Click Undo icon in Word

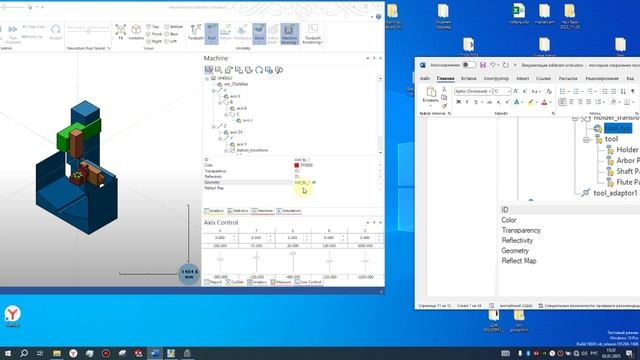tap(493, 65)
